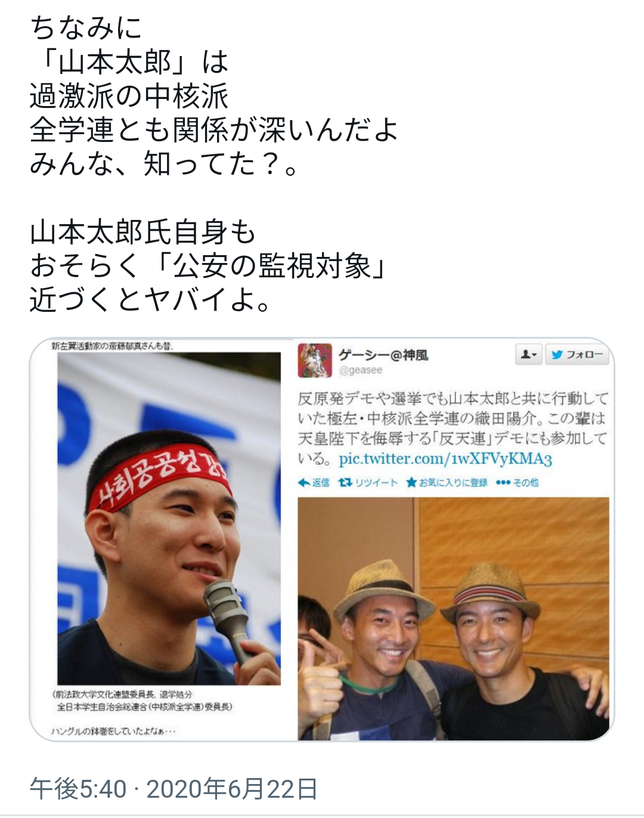This screenshot has height=818, width=644.
Task: Click the お気に入りに登録 star icon
Action: (x=411, y=482)
